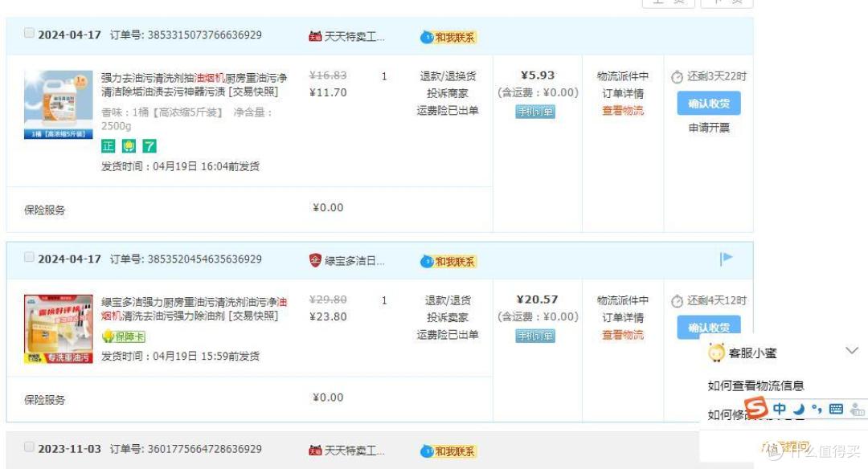Click green 正 badge icon on first product
This screenshot has height=469, width=868.
[108, 146]
